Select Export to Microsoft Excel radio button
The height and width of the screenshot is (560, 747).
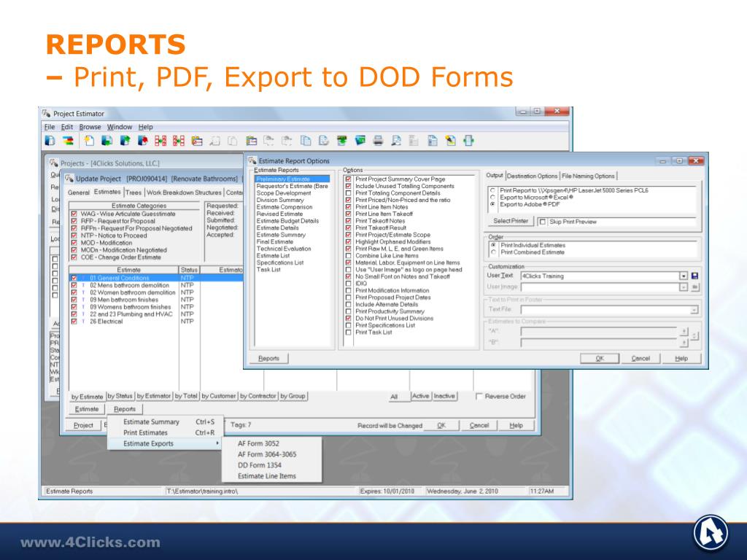(x=492, y=197)
